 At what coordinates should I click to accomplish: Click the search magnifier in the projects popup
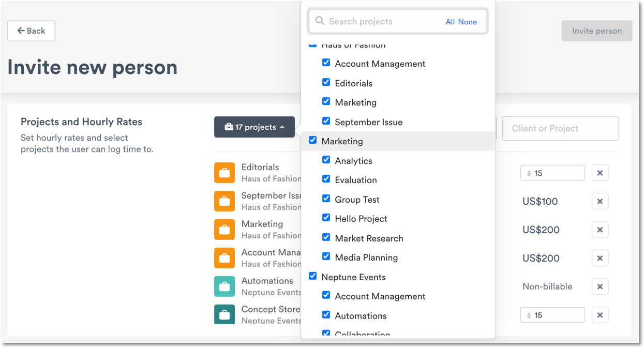tap(320, 21)
